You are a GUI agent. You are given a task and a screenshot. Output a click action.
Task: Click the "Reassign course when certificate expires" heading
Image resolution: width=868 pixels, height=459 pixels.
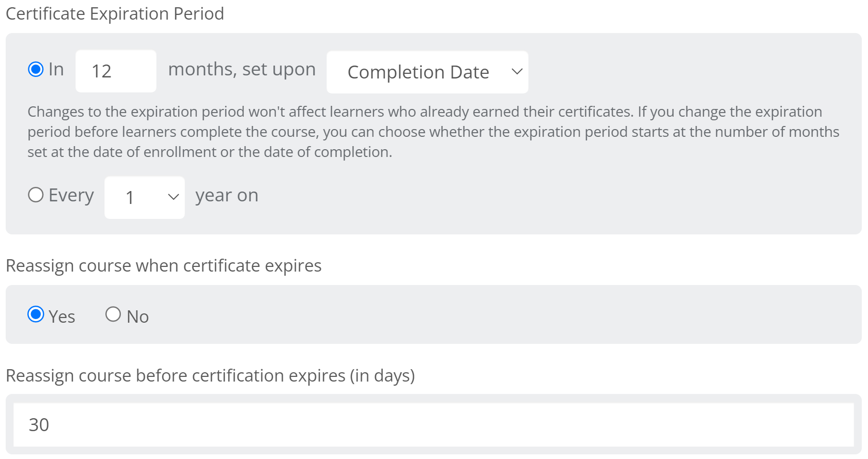(x=163, y=265)
